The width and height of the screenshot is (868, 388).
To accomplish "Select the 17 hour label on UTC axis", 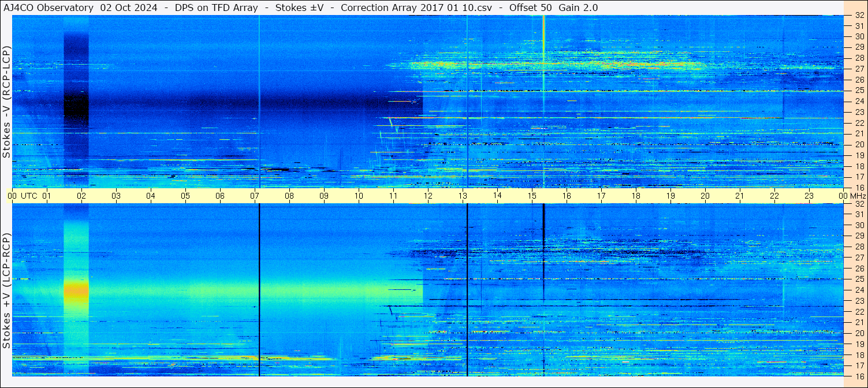I will tap(601, 196).
